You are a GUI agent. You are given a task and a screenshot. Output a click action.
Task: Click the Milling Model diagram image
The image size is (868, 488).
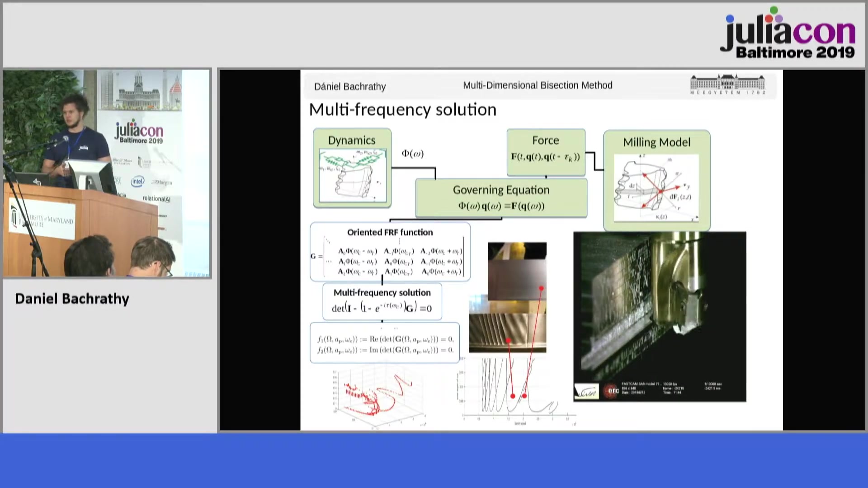tap(656, 188)
